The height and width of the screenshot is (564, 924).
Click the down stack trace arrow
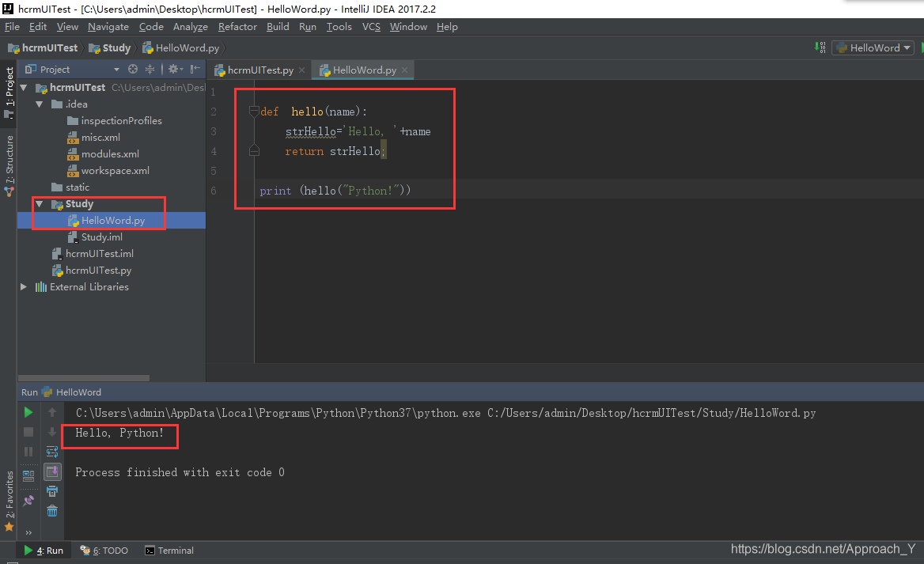click(52, 432)
